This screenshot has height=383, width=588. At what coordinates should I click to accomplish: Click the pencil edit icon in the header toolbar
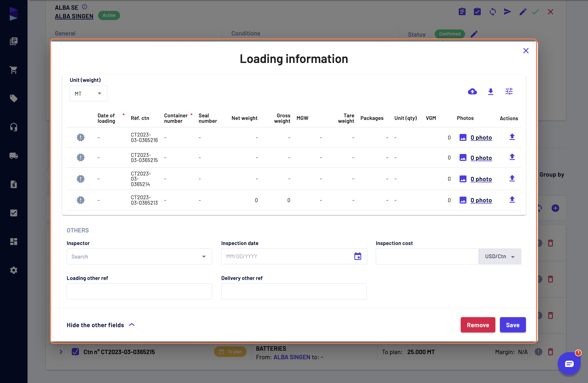523,12
